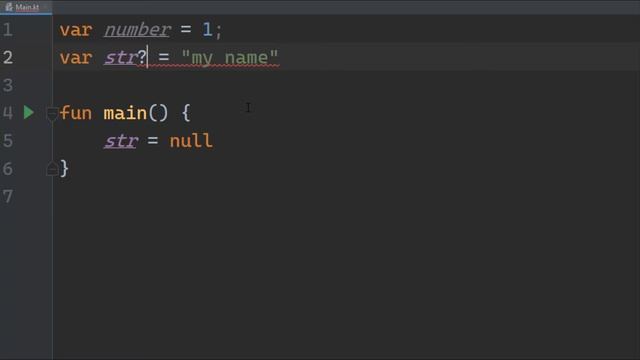Place cursor on the 'number' variable

(x=137, y=30)
